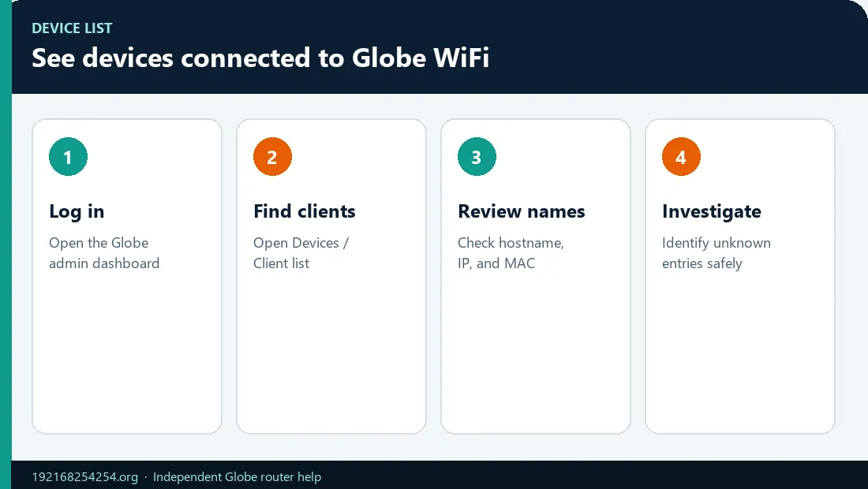Click the orange number 4 circle
The width and height of the screenshot is (868, 489).
(681, 156)
